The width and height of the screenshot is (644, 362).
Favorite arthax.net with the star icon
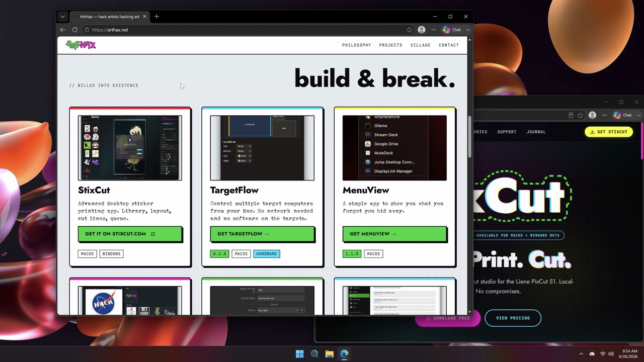coord(410,30)
